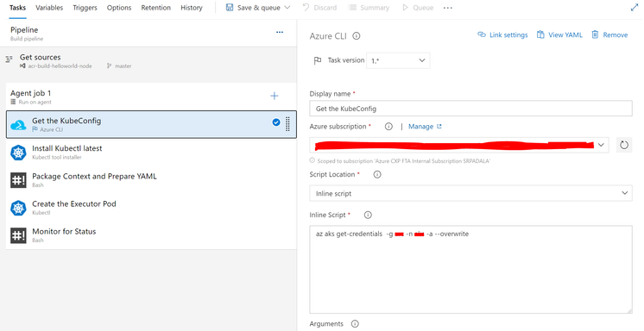Open the Task version dropdown

click(398, 60)
